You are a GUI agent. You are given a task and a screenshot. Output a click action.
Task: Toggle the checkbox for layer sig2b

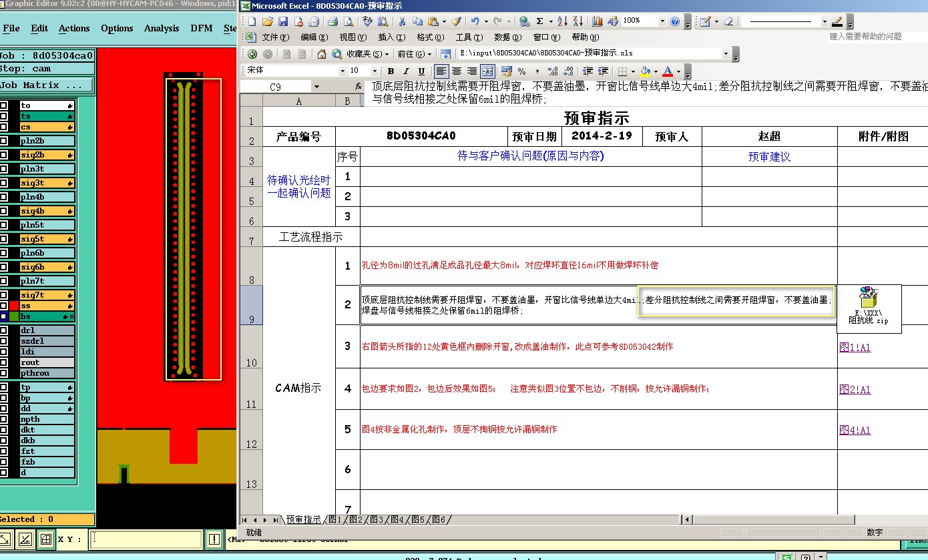pos(3,155)
